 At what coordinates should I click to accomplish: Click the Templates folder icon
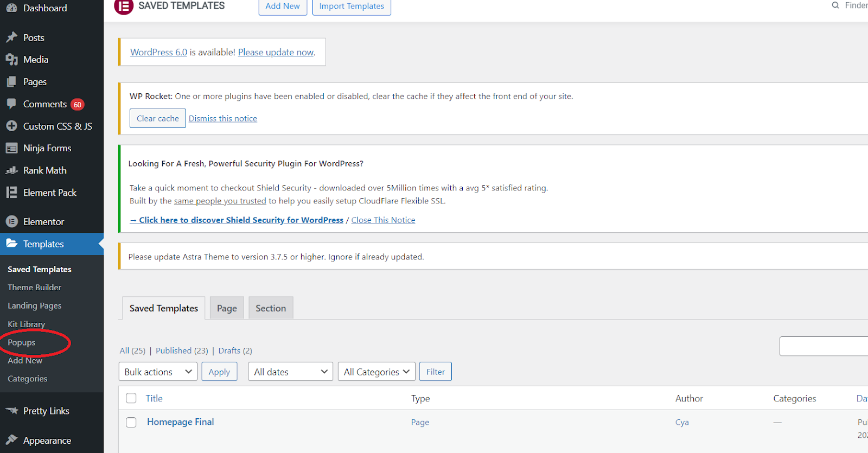tap(11, 244)
